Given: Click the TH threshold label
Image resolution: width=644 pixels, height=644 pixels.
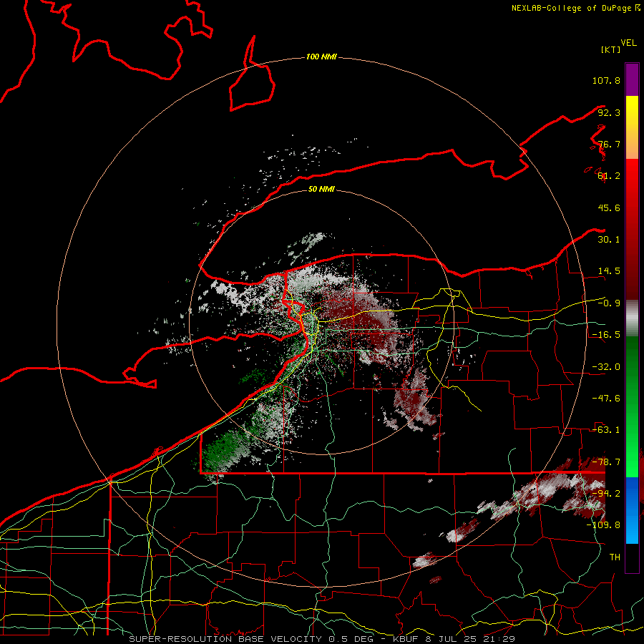Looking at the screenshot, I should point(615,557).
